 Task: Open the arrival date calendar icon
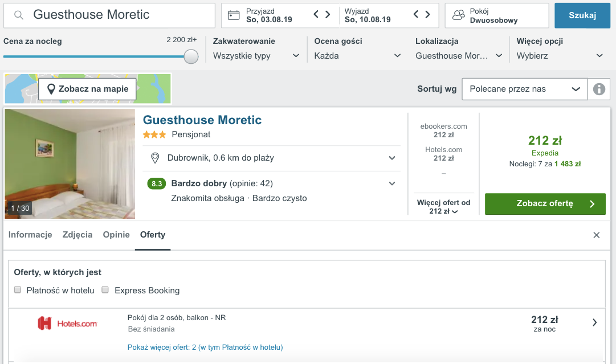pyautogui.click(x=234, y=15)
